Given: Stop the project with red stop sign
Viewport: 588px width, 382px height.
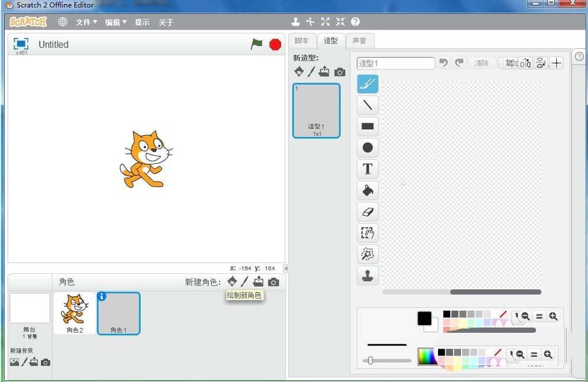Looking at the screenshot, I should [275, 45].
